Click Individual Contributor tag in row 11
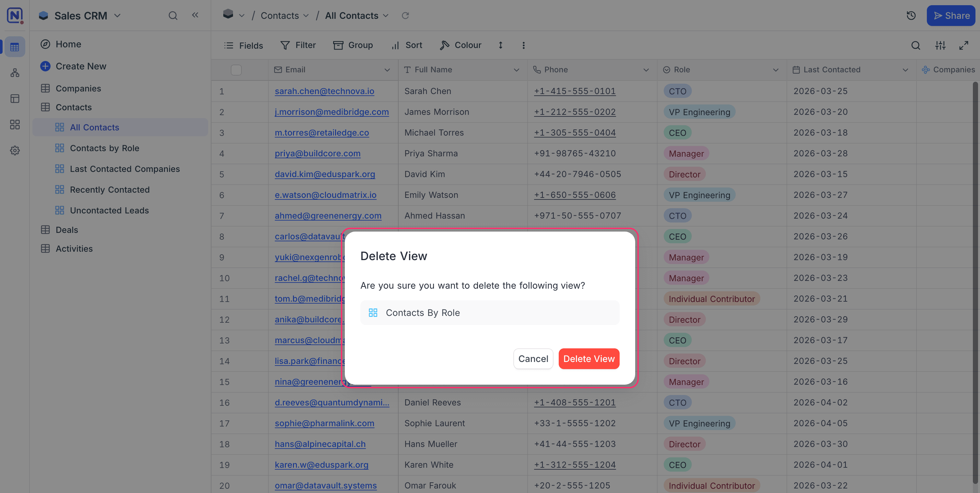Screen dimensions: 980x493 (x=712, y=299)
